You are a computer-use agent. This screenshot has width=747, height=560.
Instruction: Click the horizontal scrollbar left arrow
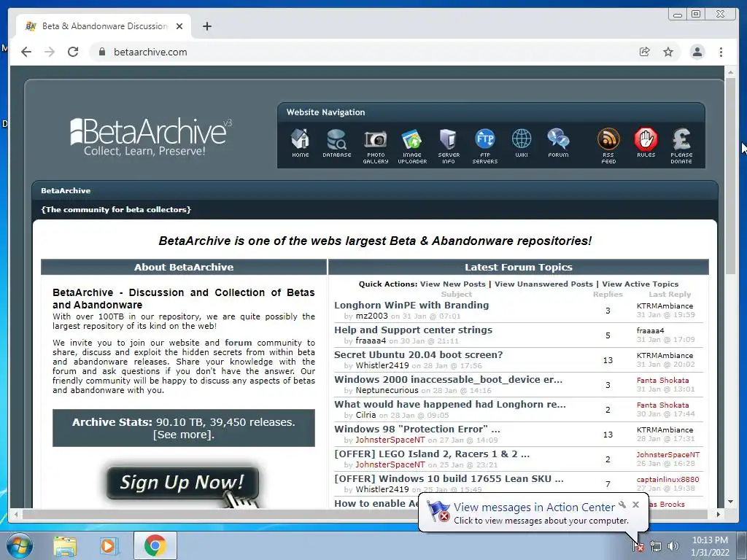[x=16, y=514]
